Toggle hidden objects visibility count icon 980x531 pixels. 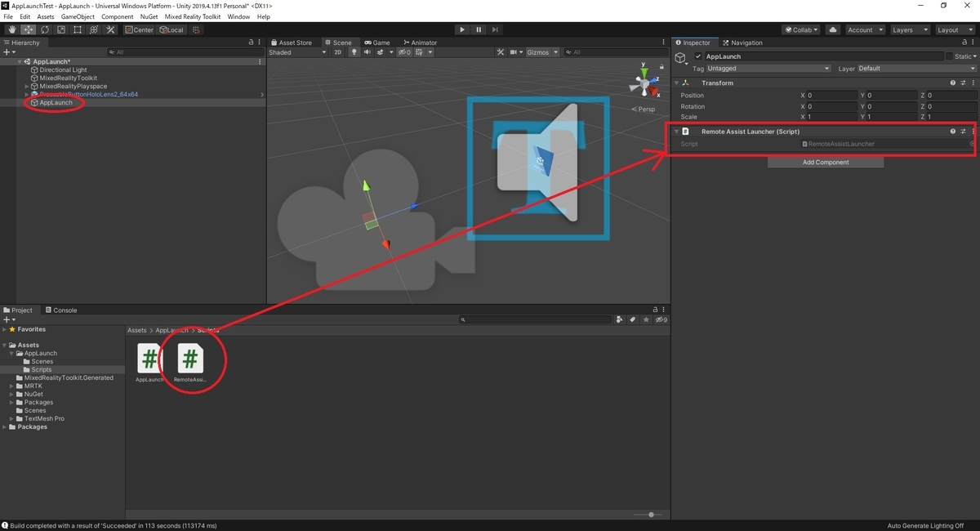coord(404,52)
